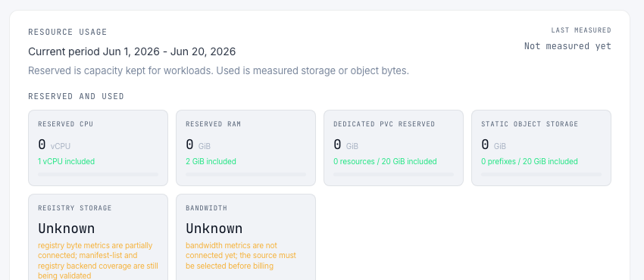The height and width of the screenshot is (280, 644).
Task: Click the RESOURCE USAGE heading
Action: pos(67,32)
